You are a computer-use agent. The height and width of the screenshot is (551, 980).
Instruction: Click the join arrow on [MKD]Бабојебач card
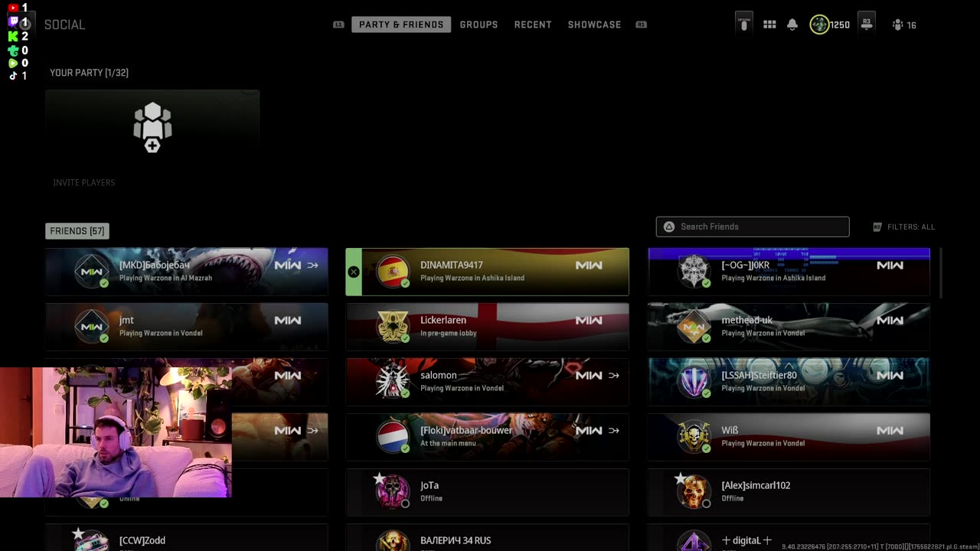pyautogui.click(x=312, y=266)
